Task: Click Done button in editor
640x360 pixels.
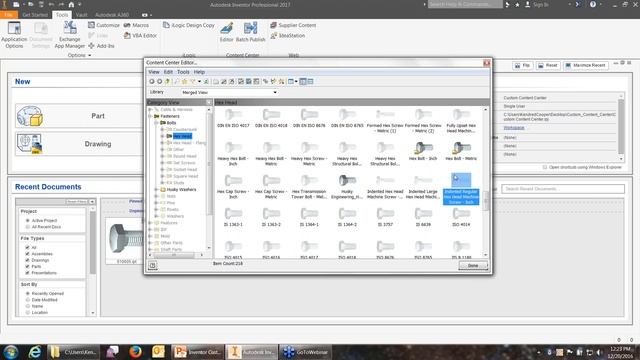Action: pos(473,266)
